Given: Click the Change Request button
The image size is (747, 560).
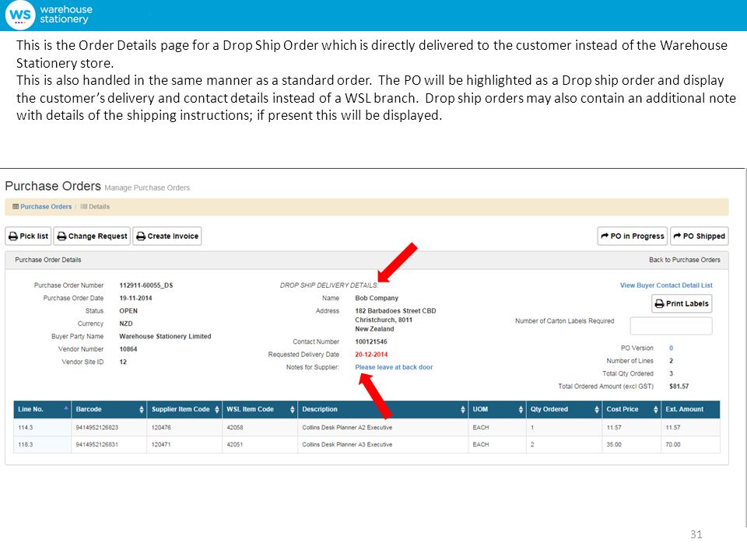Looking at the screenshot, I should pos(92,236).
